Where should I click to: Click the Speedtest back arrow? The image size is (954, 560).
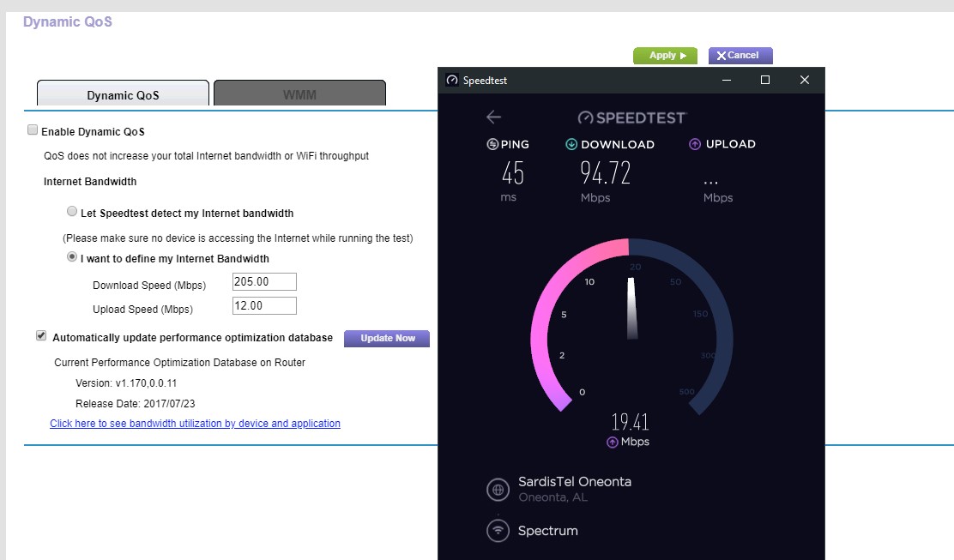click(493, 117)
